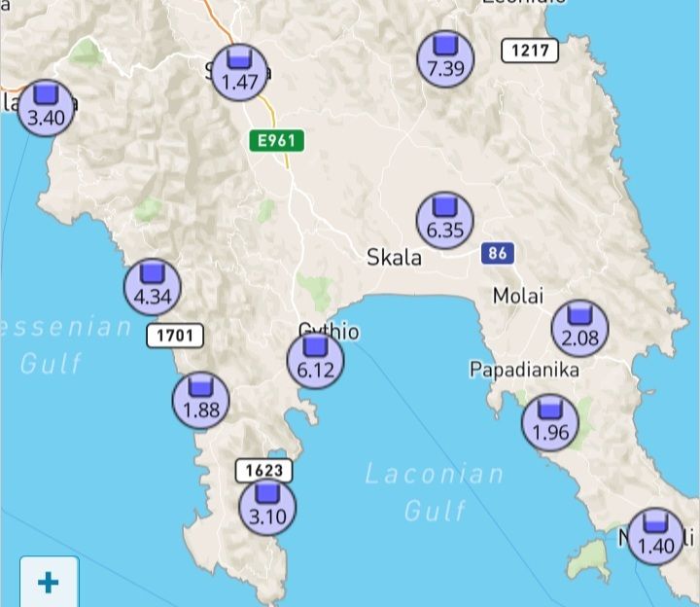Screen dimensions: 700x607
Task: Click the 1701 road label
Action: pos(175,336)
